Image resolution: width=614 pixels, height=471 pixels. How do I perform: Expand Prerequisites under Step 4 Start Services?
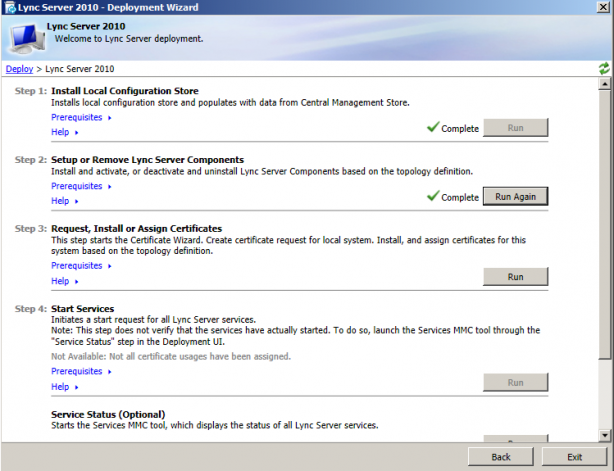pyautogui.click(x=81, y=372)
